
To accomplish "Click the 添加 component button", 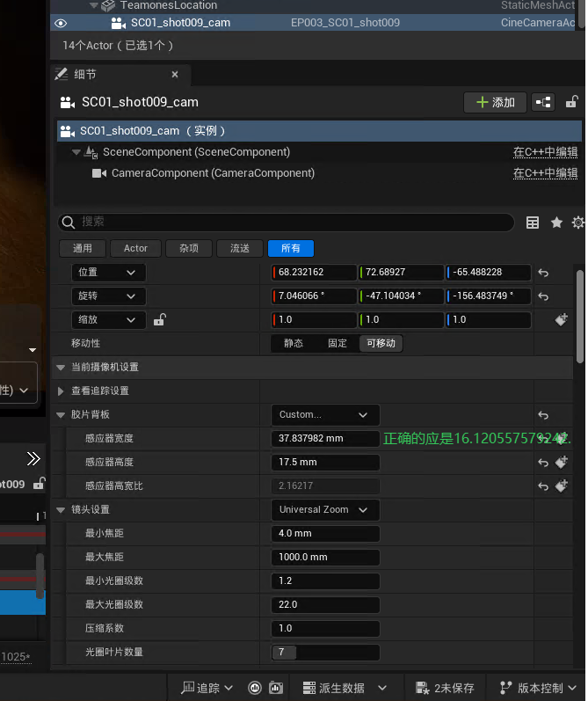I will point(495,102).
